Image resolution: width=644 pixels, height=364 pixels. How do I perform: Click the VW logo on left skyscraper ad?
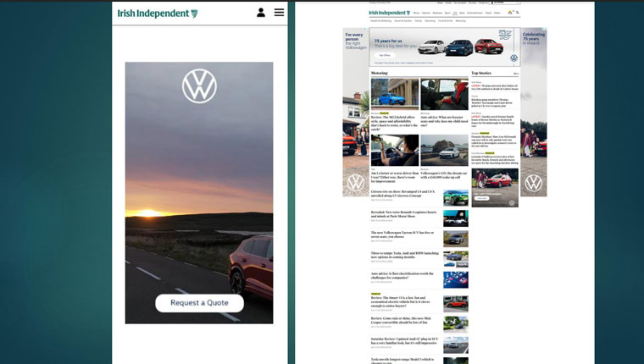(x=356, y=183)
